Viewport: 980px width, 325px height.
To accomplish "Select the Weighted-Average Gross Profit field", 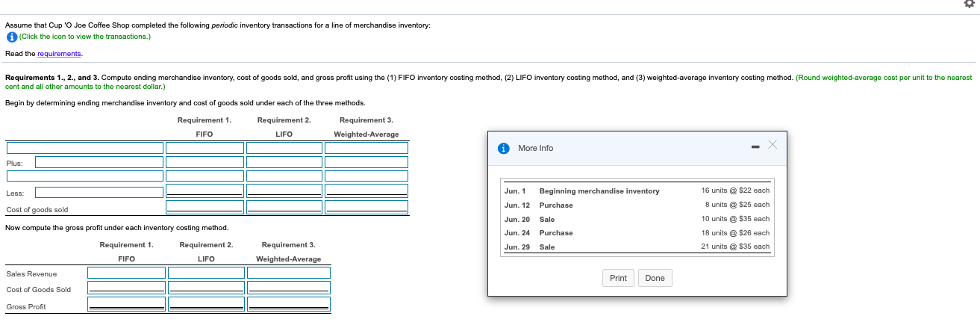I will (289, 303).
